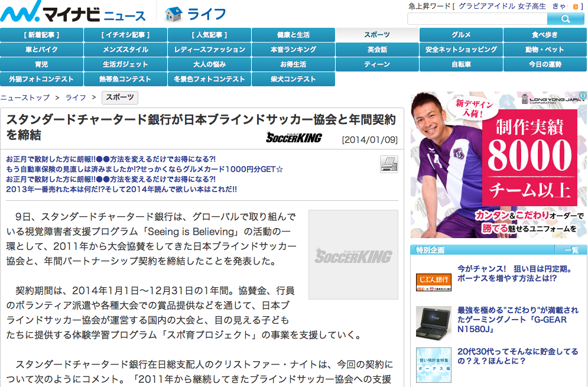
Task: View the 熱帯魚コンテスト tab
Action: 126,79
